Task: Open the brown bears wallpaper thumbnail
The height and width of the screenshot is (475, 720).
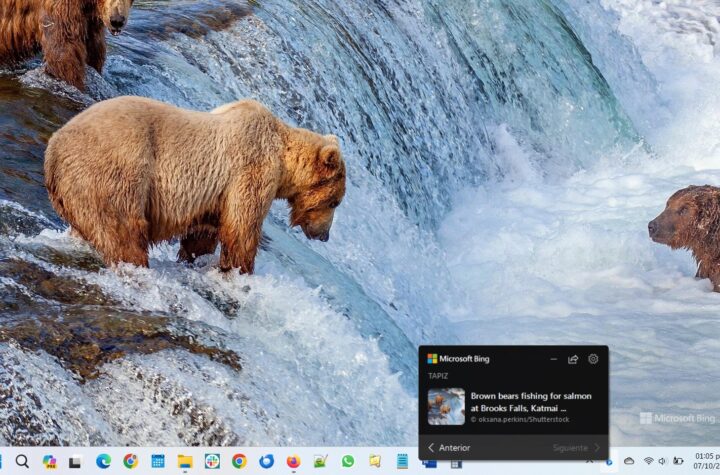Action: click(446, 407)
